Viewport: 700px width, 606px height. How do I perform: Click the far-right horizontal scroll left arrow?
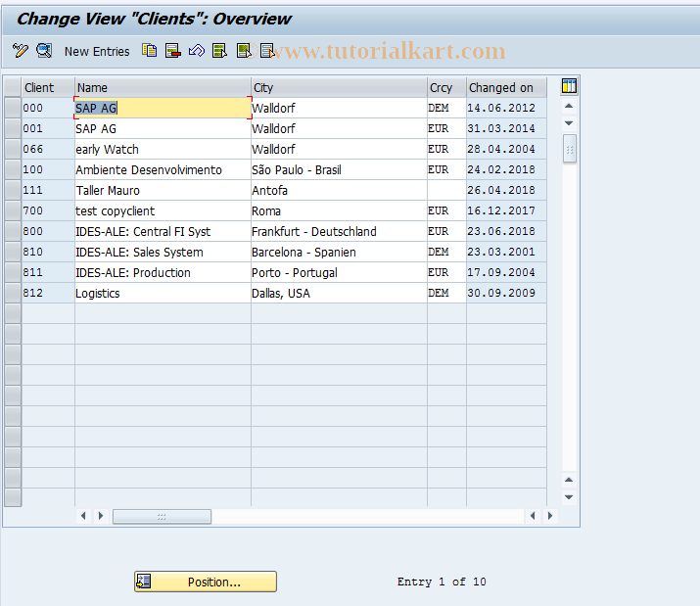click(x=533, y=516)
